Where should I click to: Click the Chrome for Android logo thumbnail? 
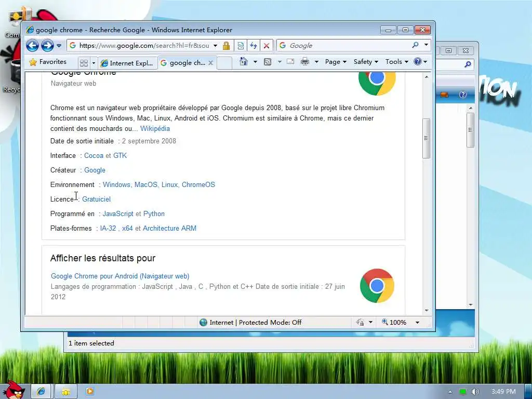pyautogui.click(x=377, y=286)
